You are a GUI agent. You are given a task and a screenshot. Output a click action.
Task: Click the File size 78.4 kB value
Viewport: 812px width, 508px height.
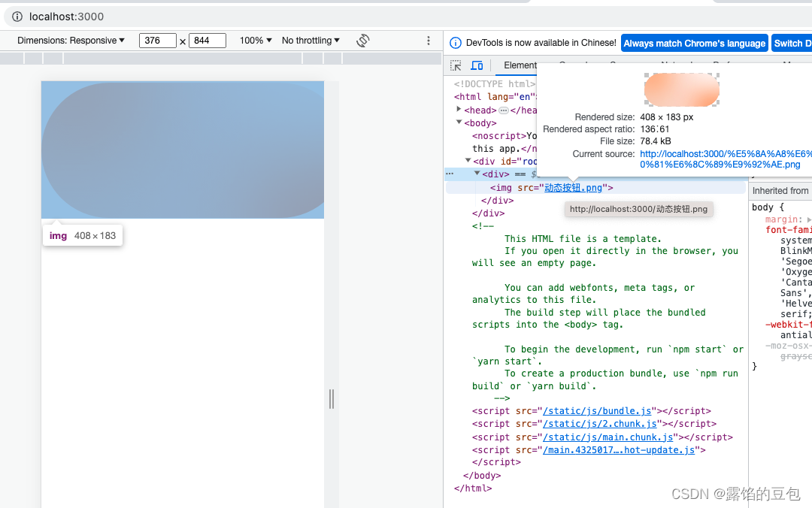[x=656, y=141]
